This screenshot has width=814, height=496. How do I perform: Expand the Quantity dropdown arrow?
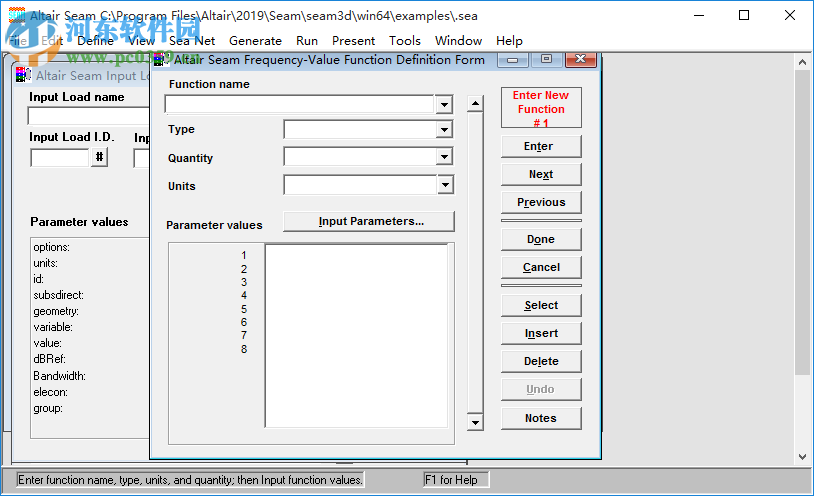tap(444, 156)
